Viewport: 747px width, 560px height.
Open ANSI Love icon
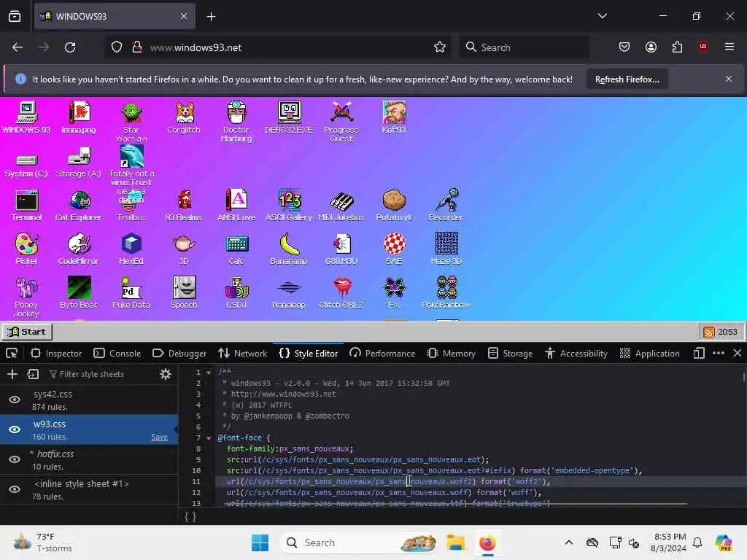pyautogui.click(x=236, y=205)
